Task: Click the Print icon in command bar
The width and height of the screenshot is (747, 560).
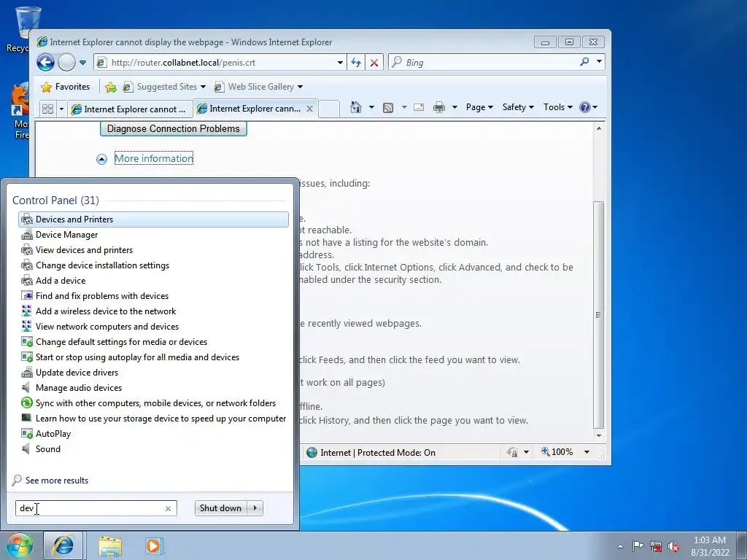Action: (438, 107)
